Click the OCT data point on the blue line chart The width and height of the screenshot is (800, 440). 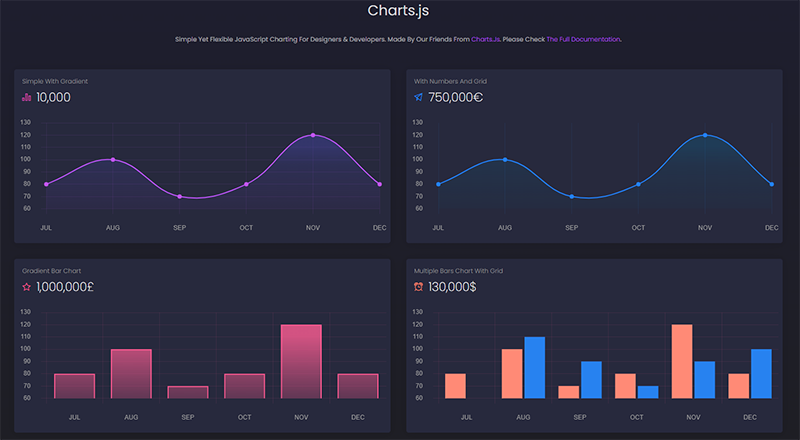638,184
